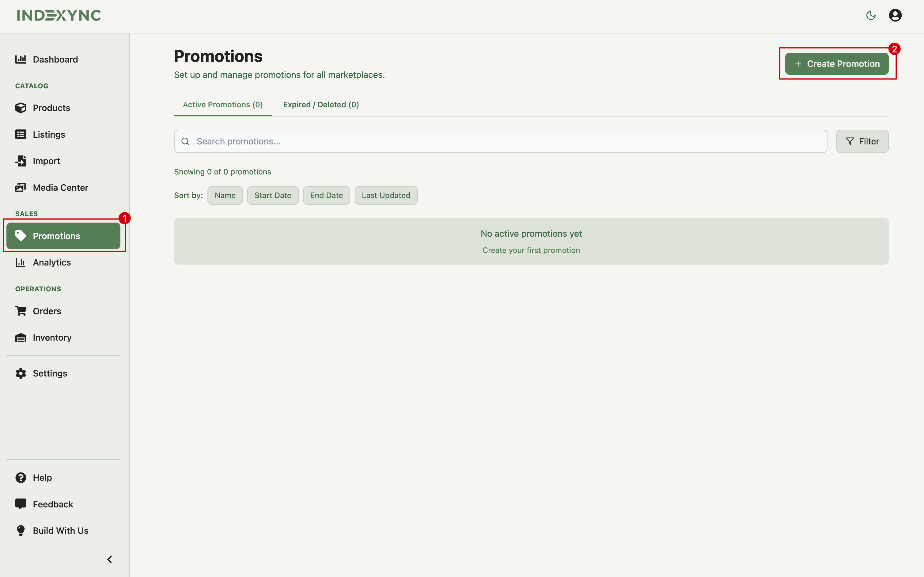Image resolution: width=924 pixels, height=577 pixels.
Task: Click the Settings gear icon
Action: (21, 373)
